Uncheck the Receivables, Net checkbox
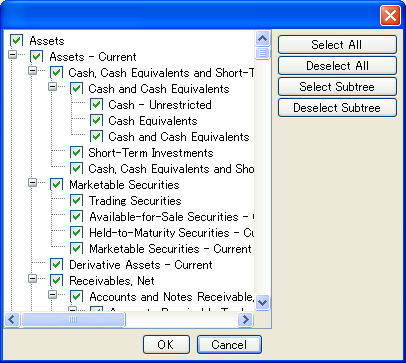Screen dimensions: 406x363 pyautogui.click(x=56, y=280)
